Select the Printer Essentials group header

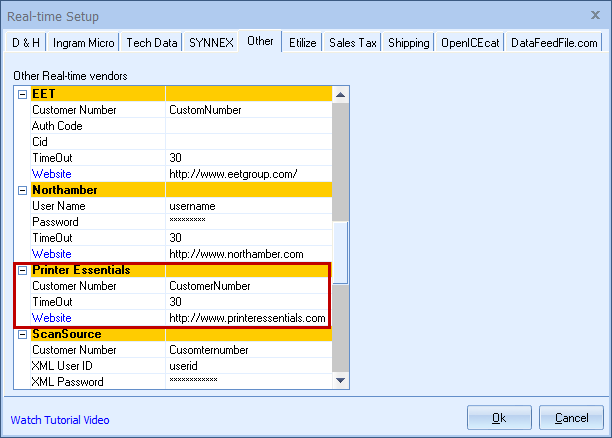click(181, 270)
